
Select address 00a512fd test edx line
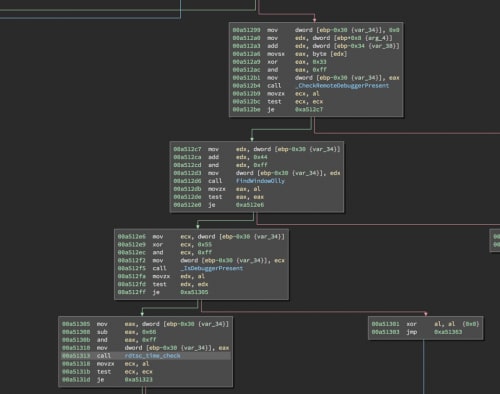pos(132,284)
